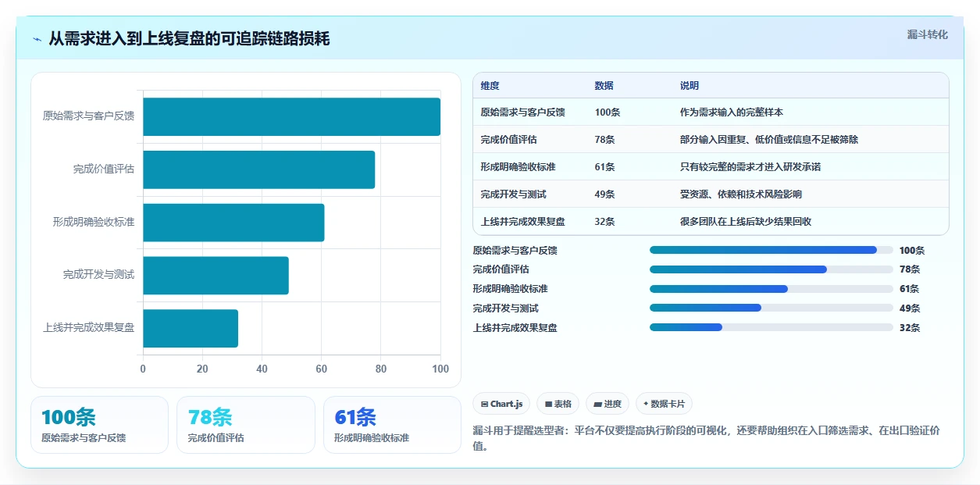Click the 漏斗转化 label in header
Viewport: 980px width, 485px height.
928,34
